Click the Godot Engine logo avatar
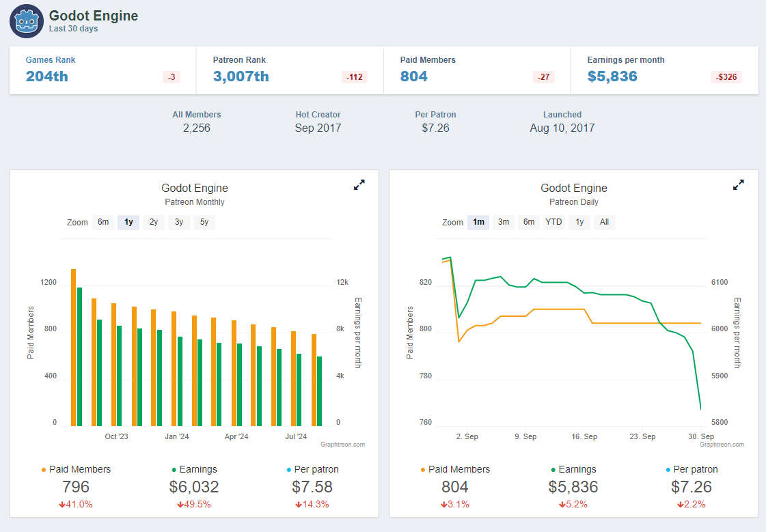Screen dimensions: 766x532 (x=26, y=21)
